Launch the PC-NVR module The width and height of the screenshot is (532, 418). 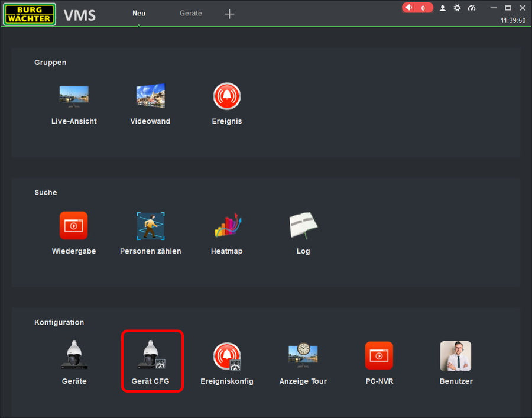pyautogui.click(x=379, y=356)
